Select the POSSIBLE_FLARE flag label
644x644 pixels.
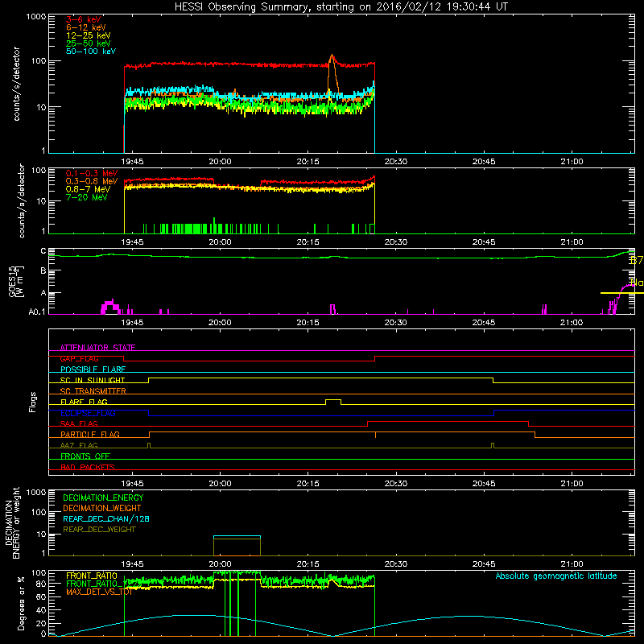point(93,369)
